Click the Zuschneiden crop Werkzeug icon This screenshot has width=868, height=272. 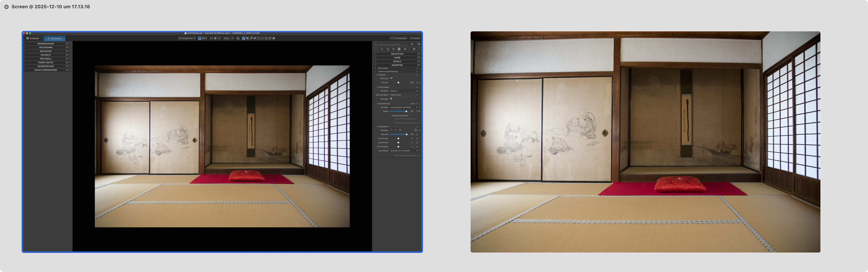391,99
